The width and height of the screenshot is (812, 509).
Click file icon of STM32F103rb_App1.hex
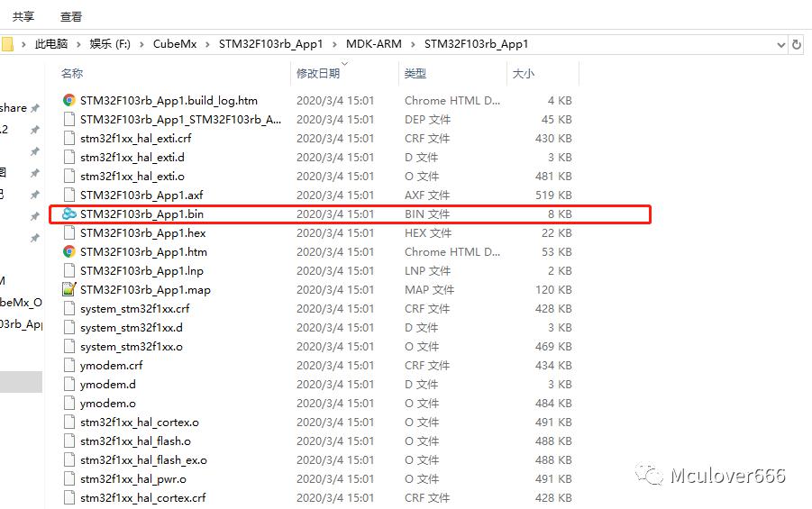point(68,232)
